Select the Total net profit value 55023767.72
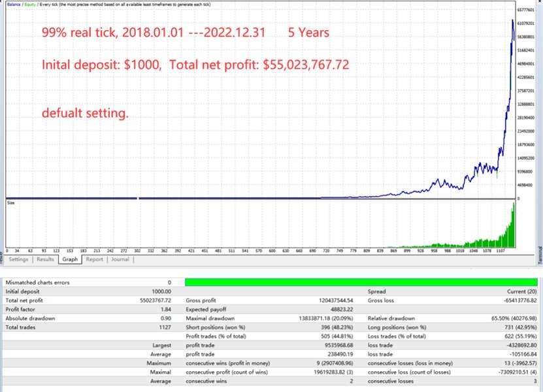 [x=156, y=301]
